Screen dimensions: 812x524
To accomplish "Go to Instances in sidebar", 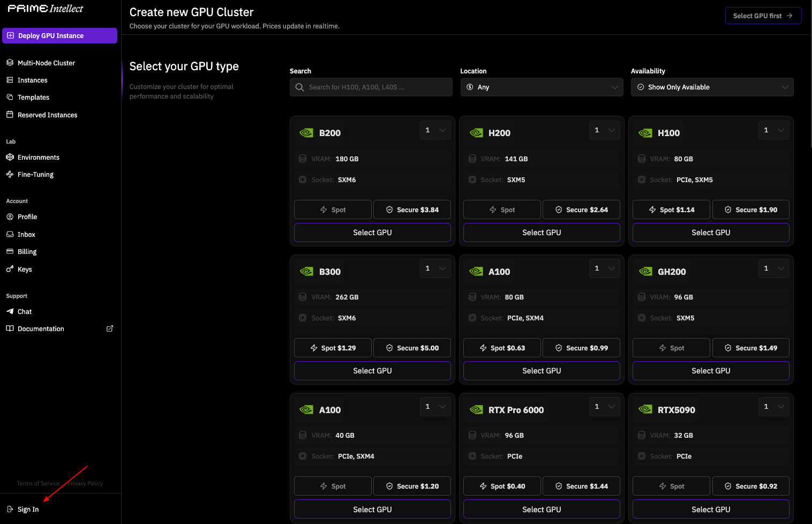I will [x=32, y=80].
